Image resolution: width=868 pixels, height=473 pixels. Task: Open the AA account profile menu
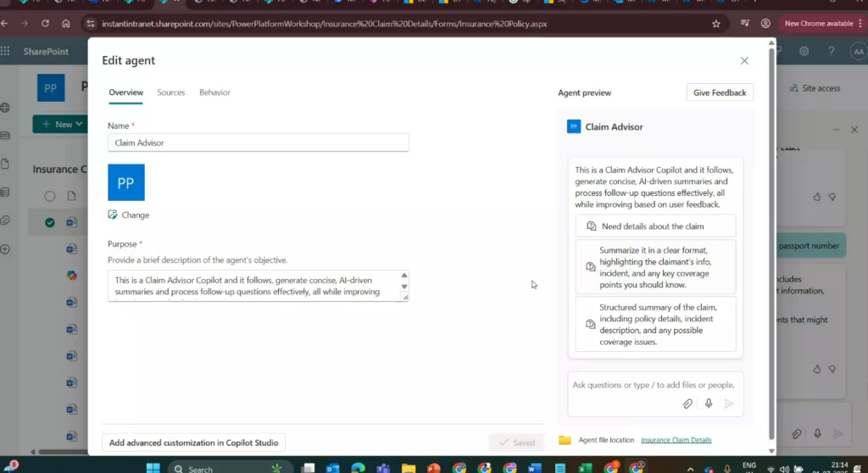click(858, 52)
